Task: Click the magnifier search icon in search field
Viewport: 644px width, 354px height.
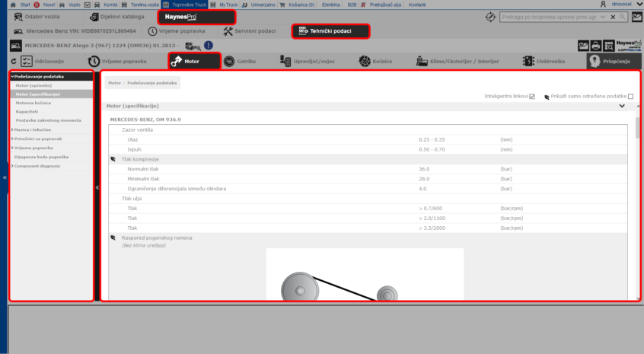Action: pyautogui.click(x=623, y=17)
